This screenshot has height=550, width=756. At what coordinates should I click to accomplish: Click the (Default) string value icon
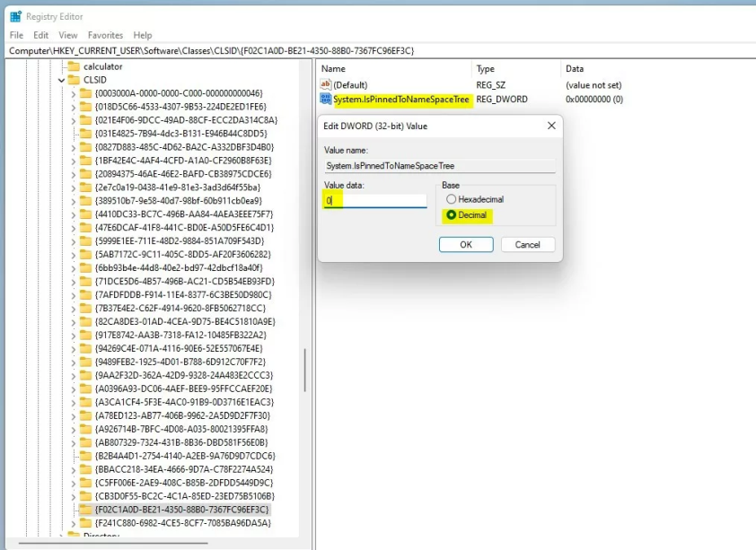point(325,84)
